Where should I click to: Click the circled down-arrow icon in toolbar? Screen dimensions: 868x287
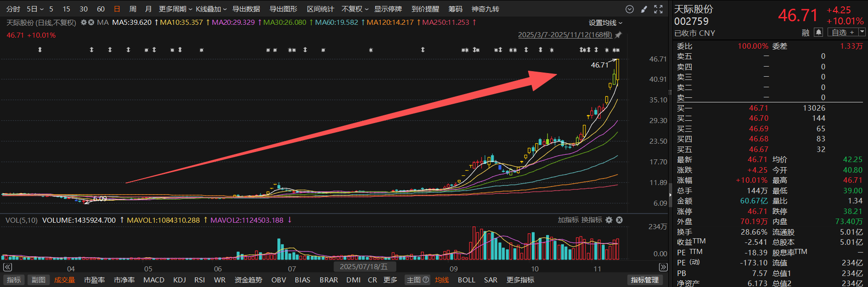pos(630,9)
